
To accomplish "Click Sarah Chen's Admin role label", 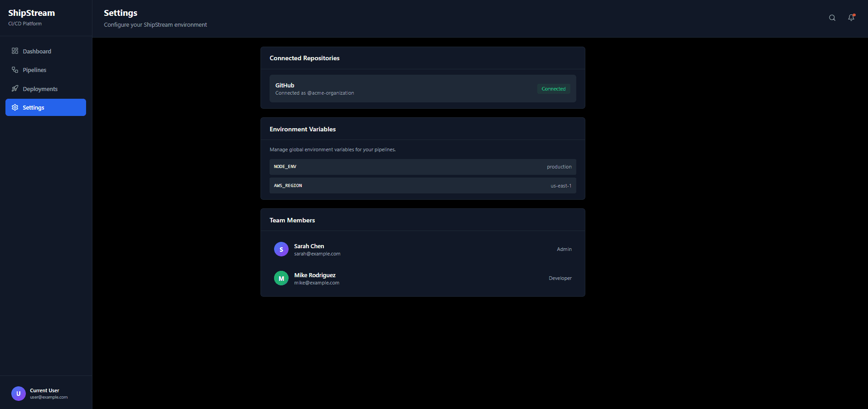I will coord(564,249).
